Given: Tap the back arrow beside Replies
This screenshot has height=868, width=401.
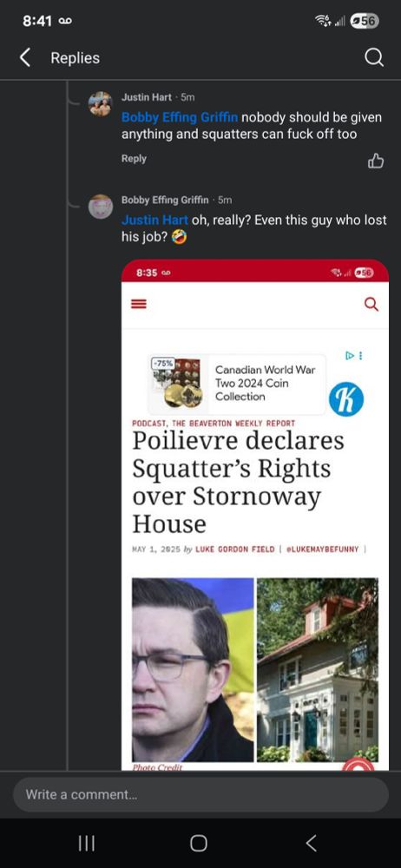Looking at the screenshot, I should pyautogui.click(x=25, y=57).
